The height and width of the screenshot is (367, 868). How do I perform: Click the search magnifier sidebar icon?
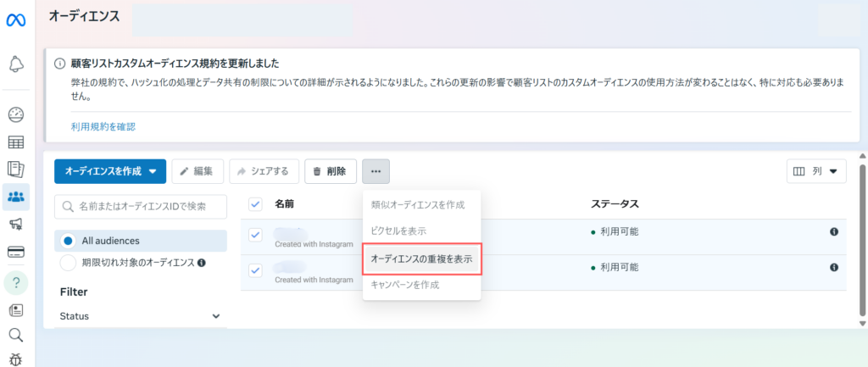(15, 335)
